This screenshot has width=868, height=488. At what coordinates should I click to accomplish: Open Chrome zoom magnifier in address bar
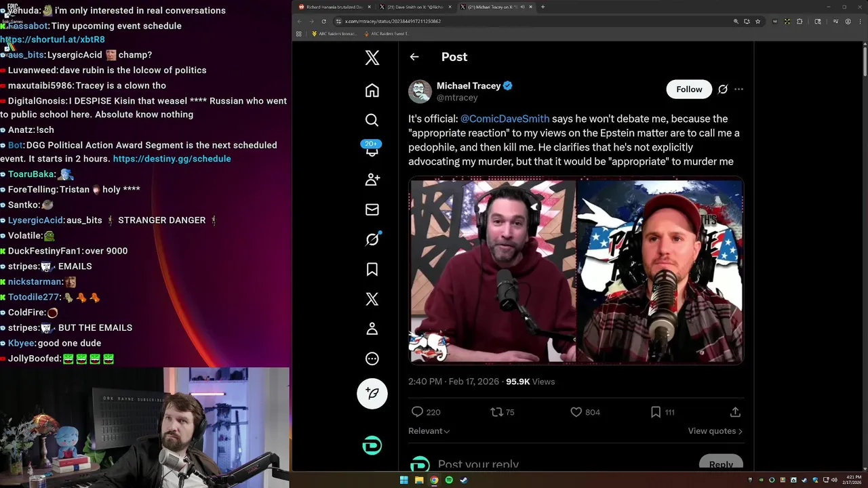coord(736,21)
